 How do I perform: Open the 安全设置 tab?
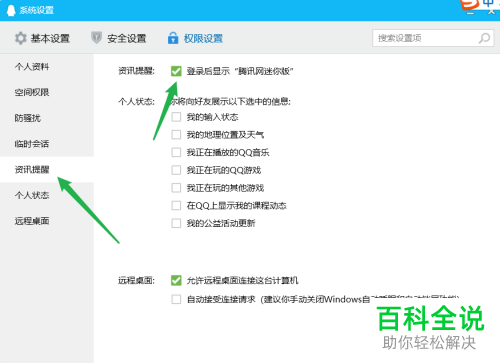click(x=119, y=38)
